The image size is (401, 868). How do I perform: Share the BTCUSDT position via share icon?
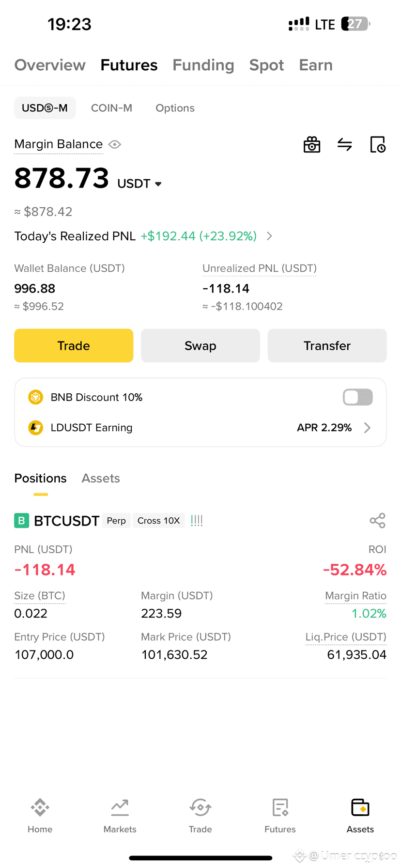(377, 521)
